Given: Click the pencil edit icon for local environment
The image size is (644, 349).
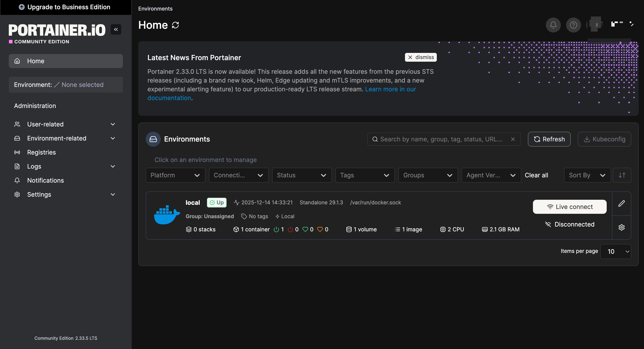Looking at the screenshot, I should coord(621,203).
